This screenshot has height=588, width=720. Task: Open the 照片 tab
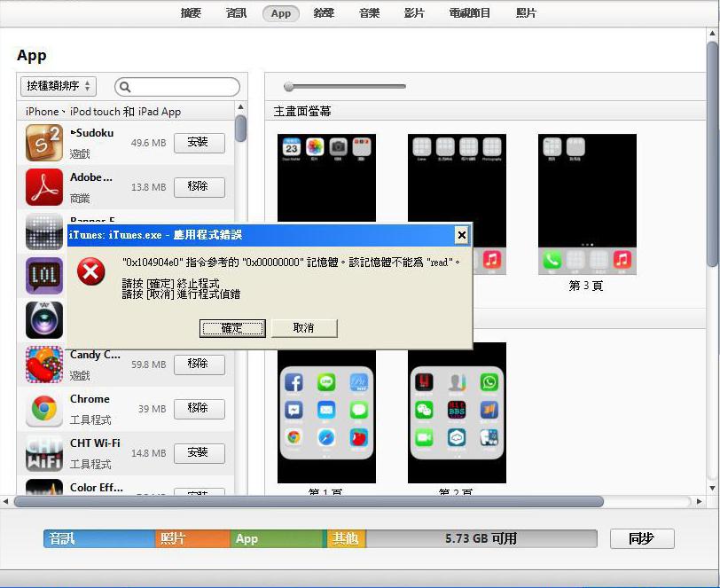[526, 13]
